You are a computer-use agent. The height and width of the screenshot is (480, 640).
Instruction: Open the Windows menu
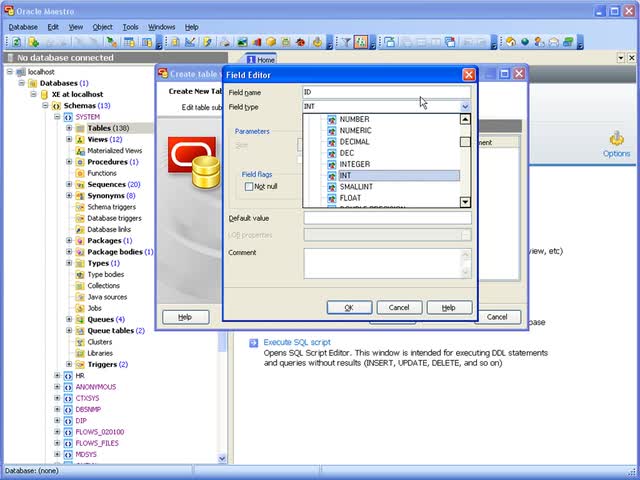(x=162, y=27)
